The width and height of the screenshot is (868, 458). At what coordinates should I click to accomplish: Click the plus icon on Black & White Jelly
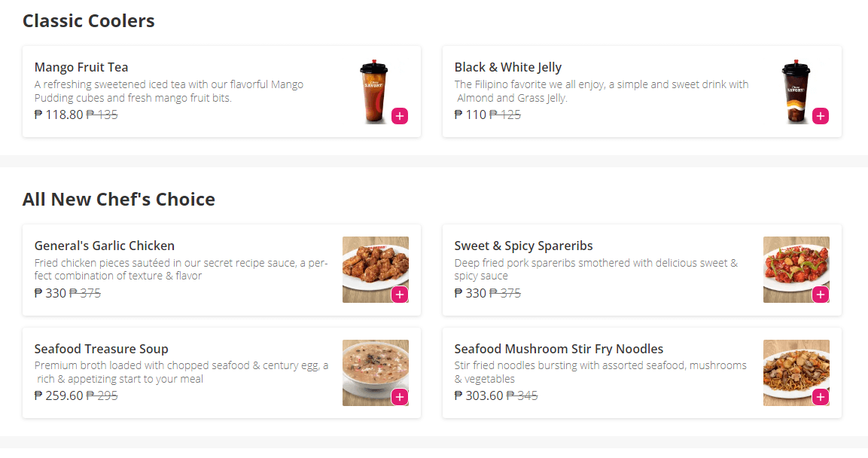(x=820, y=116)
